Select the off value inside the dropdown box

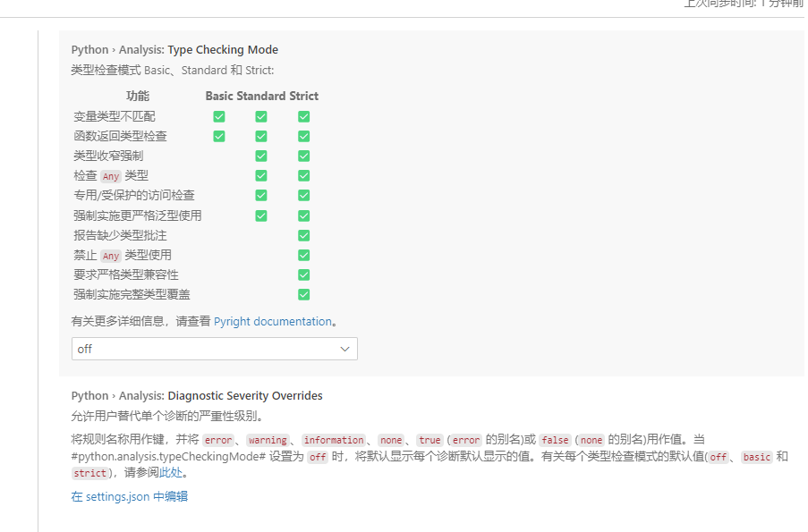(85, 349)
